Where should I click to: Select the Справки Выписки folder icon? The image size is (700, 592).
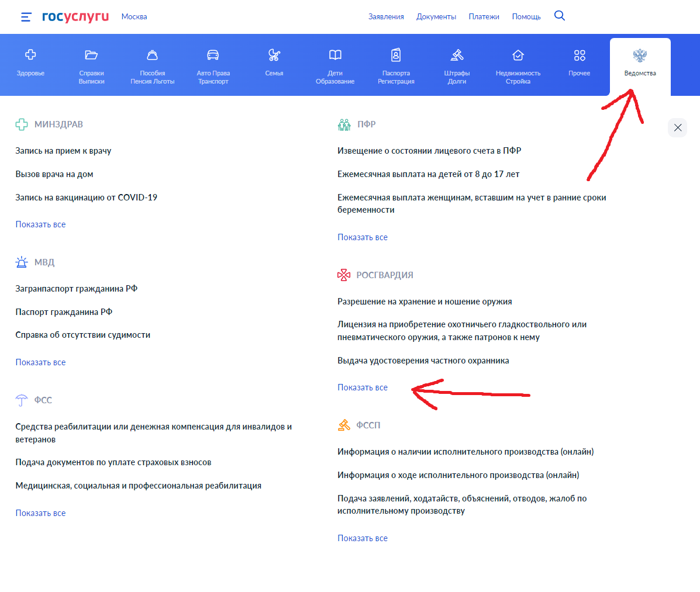point(91,55)
